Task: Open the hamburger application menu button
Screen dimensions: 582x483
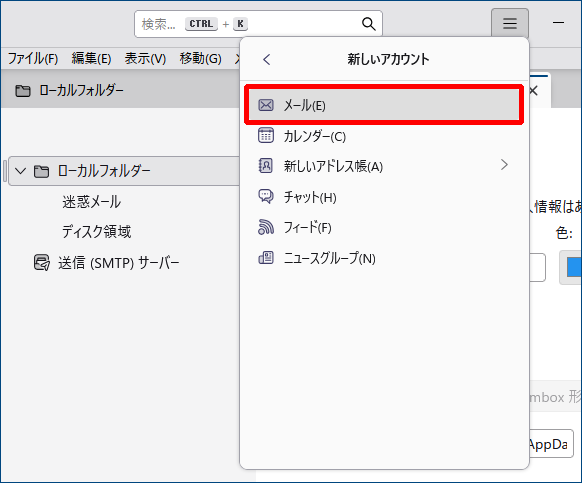Action: point(510,23)
